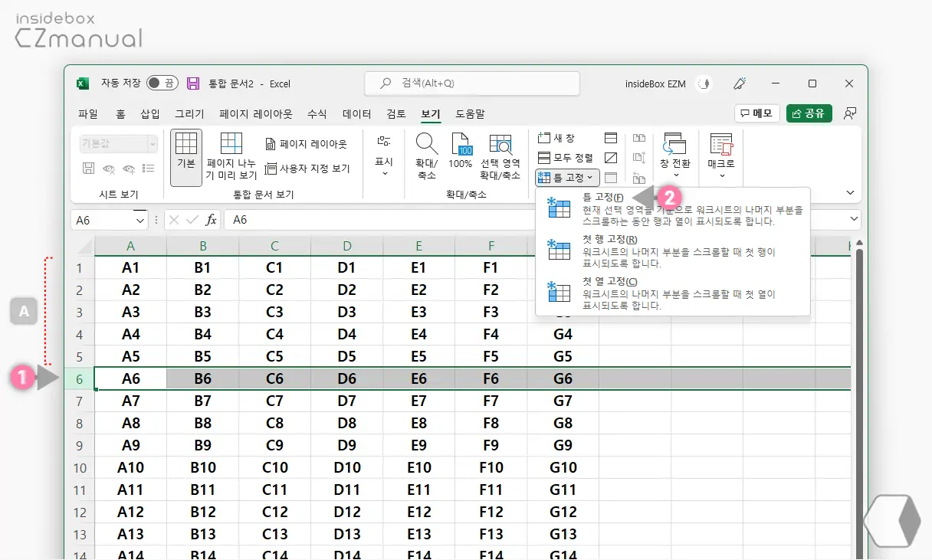The width and height of the screenshot is (932, 560).
Task: Open 사용자 지정 보기
Action: [307, 169]
